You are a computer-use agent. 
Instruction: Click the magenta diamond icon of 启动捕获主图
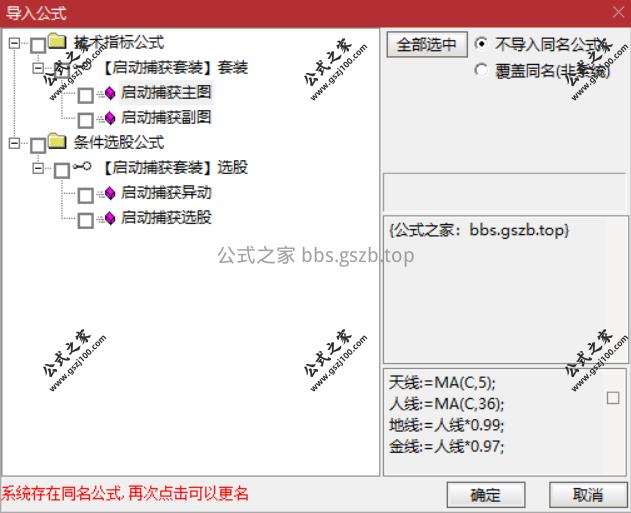(x=110, y=93)
